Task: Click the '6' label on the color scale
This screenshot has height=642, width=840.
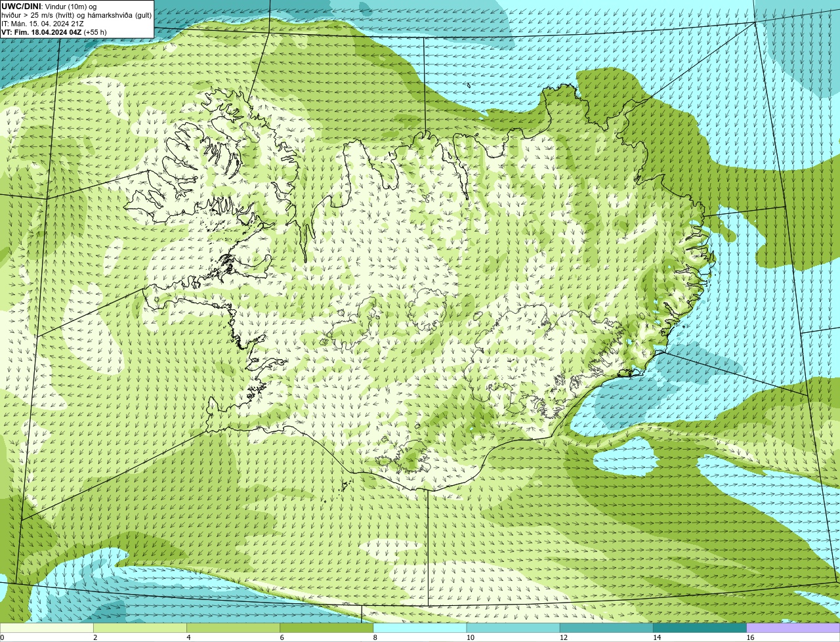Action: [282, 637]
